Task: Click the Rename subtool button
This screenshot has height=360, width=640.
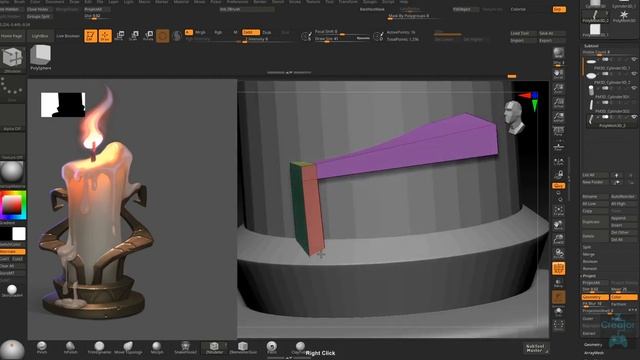Action: coord(595,197)
